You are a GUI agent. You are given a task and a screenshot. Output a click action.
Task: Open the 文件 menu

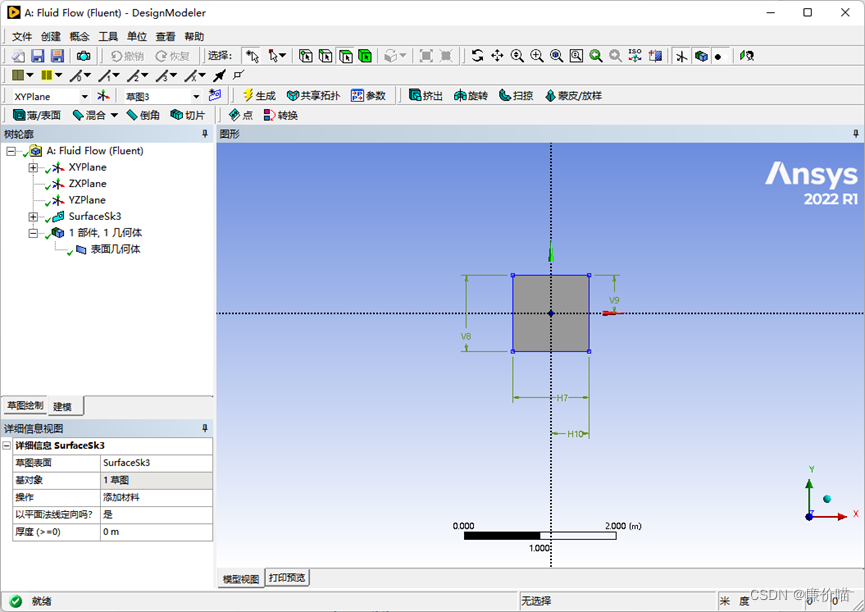click(22, 35)
